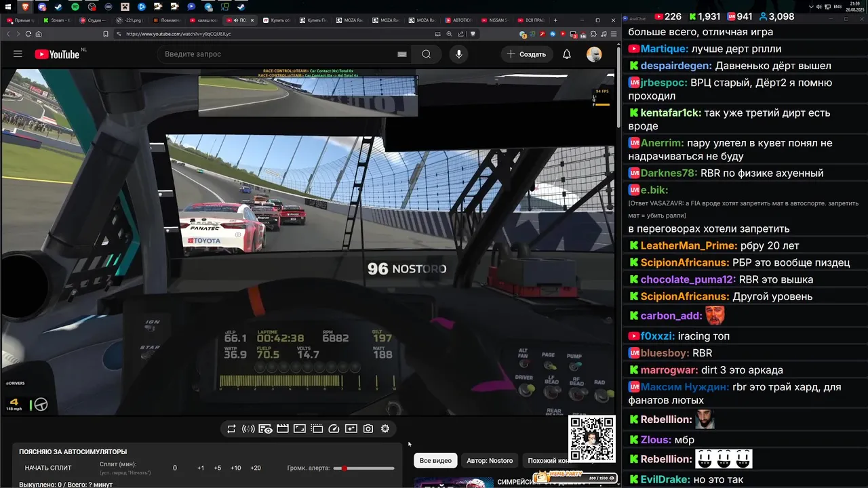Screen dimensions: 868x488
Task: Select the Все видео chip
Action: click(435, 461)
